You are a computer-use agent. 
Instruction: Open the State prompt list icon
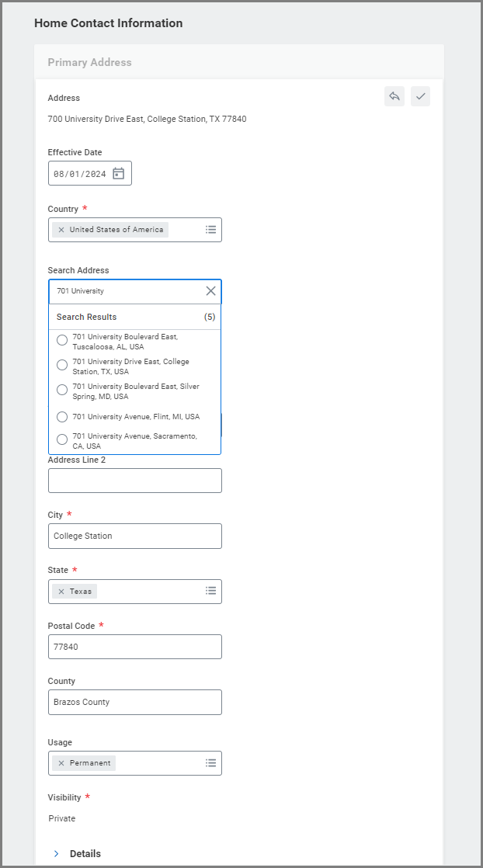(210, 592)
